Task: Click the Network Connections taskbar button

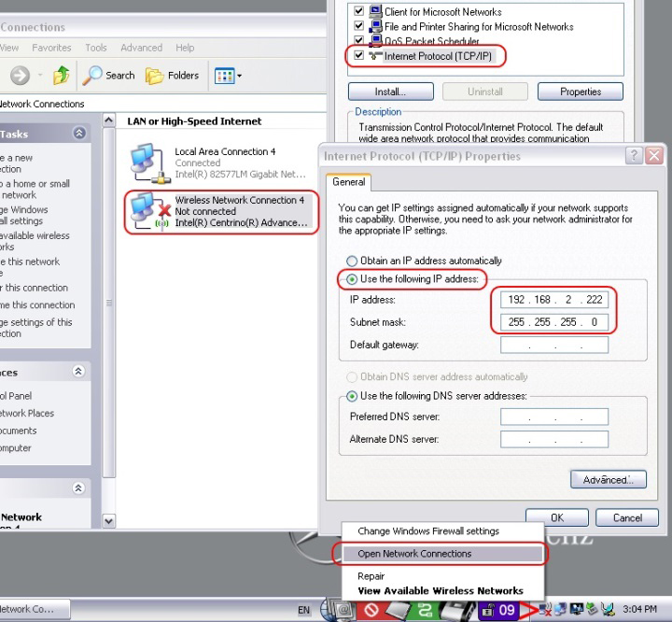Action: pos(35,610)
